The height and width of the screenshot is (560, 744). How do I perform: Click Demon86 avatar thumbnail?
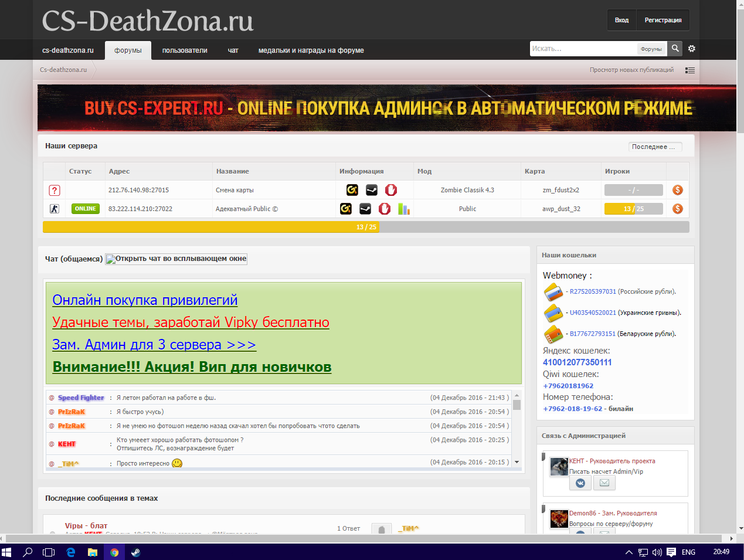coord(559,519)
